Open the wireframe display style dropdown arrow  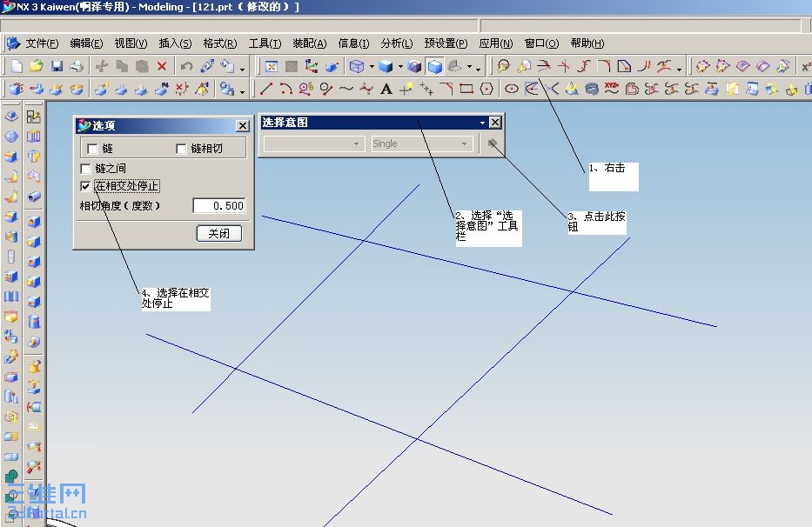pyautogui.click(x=372, y=66)
